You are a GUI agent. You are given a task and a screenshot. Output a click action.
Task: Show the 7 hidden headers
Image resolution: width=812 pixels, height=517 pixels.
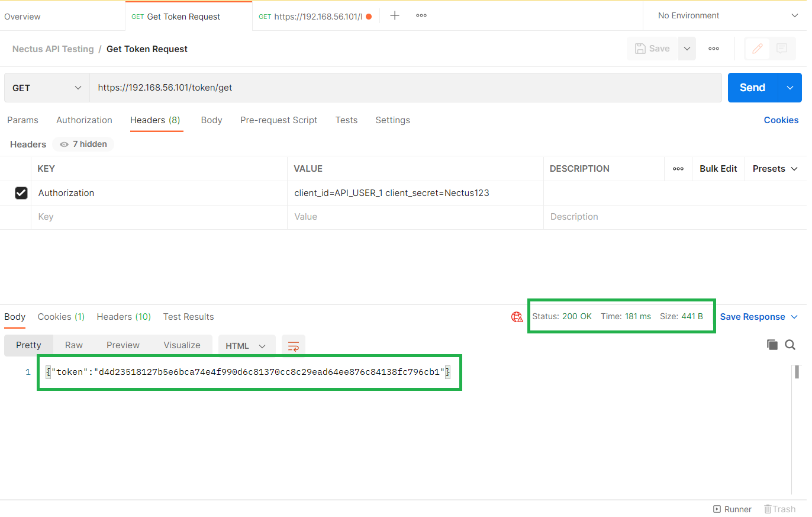(x=83, y=144)
